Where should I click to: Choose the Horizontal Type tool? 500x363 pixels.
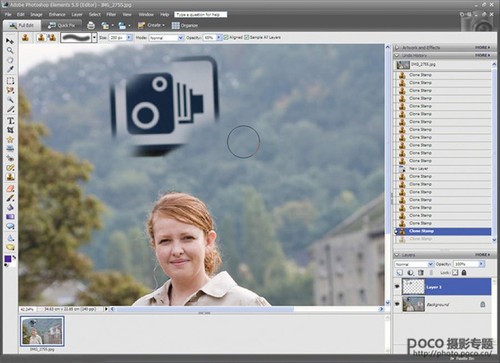point(10,120)
